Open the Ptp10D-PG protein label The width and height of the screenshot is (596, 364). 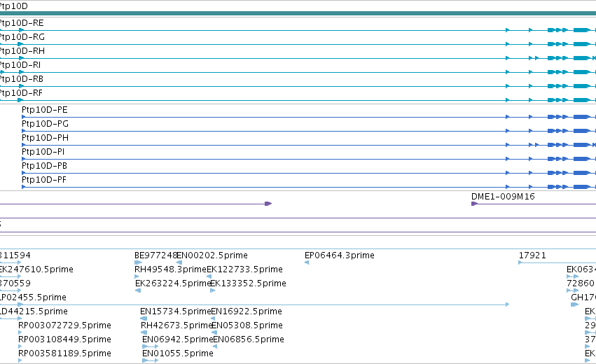pos(45,124)
